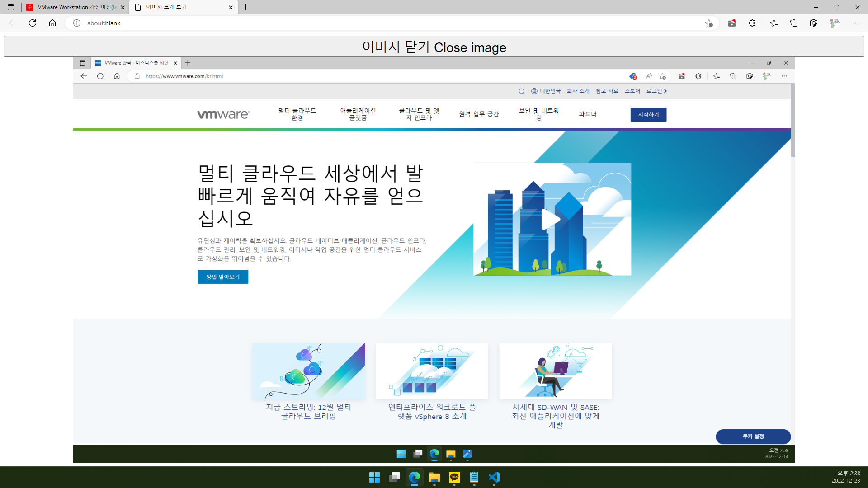Close the VMware Workstation tab
Viewport: 868px width, 488px height.
tap(123, 7)
